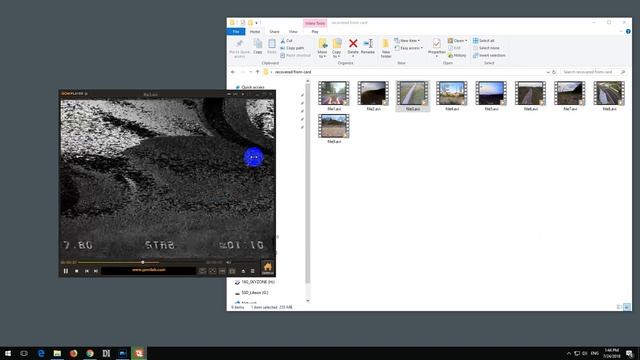
Task: Expand the Easy access dropdown
Action: (409, 48)
